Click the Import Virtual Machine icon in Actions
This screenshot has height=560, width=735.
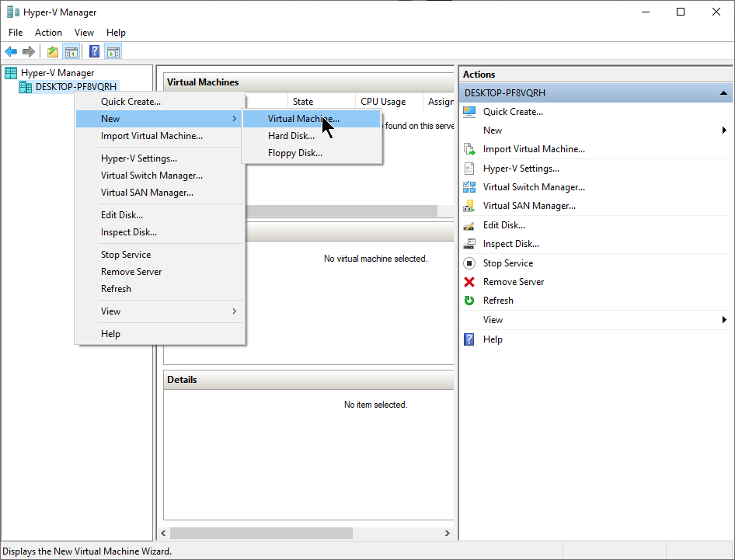(x=469, y=149)
